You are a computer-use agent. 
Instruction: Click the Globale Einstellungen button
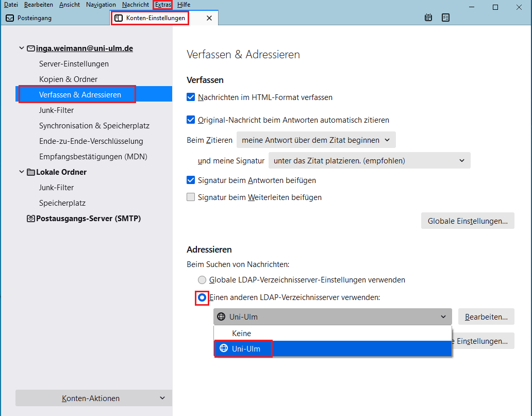pos(468,221)
